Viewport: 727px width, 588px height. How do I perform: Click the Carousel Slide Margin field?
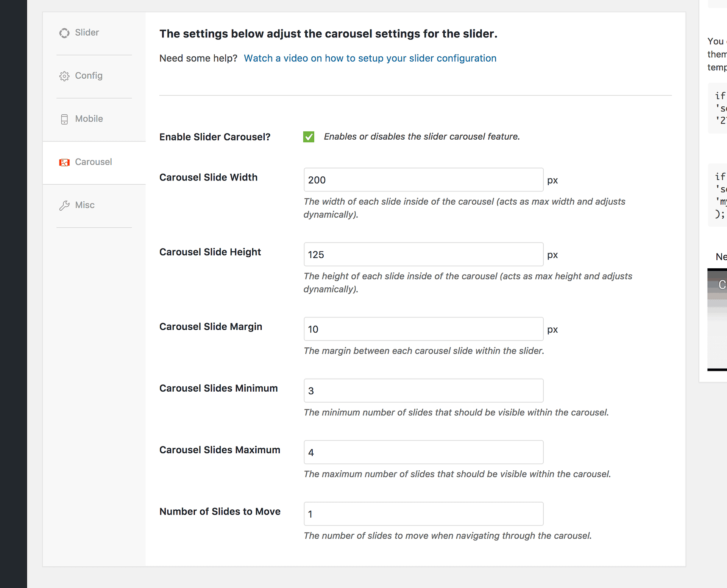coord(423,329)
